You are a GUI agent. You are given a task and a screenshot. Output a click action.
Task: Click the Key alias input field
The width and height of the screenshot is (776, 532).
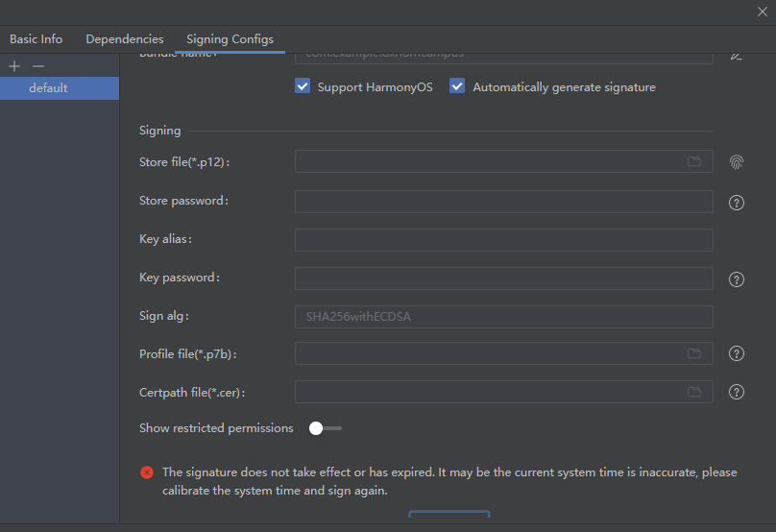(504, 240)
